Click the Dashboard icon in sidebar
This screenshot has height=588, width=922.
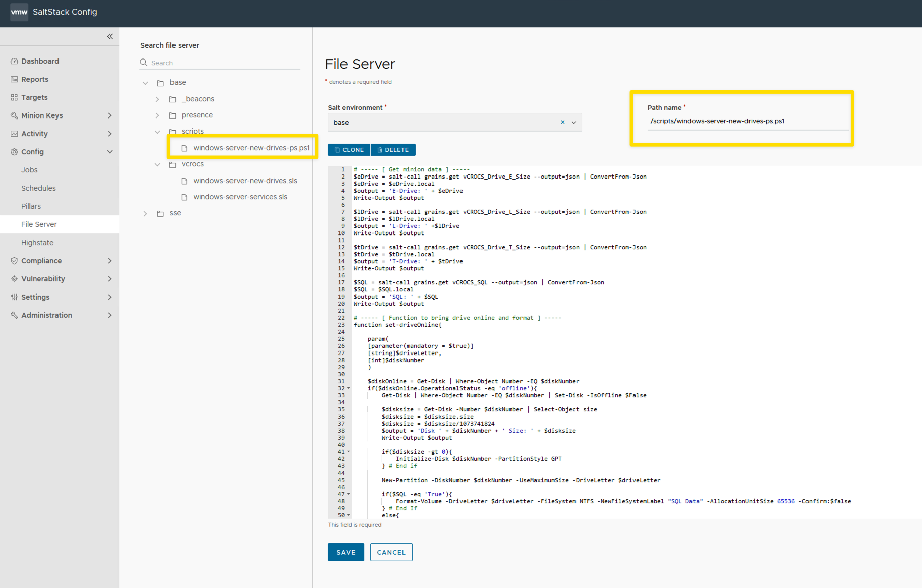pyautogui.click(x=14, y=61)
